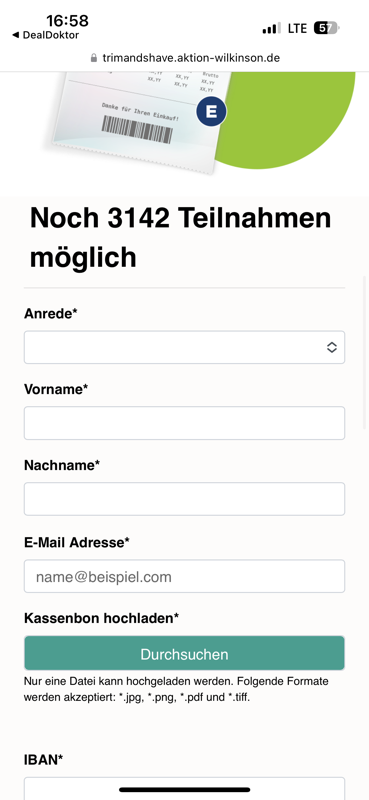Tap the cellular signal bars icon
369x800 pixels.
[x=272, y=28]
